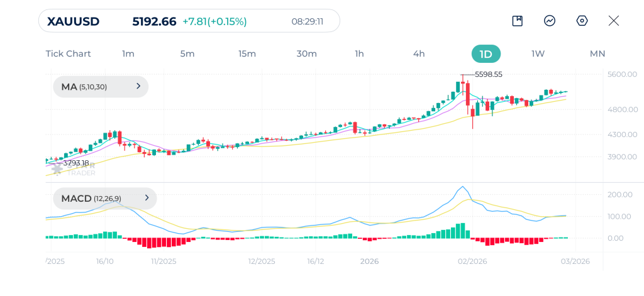Switch chart to 4h timeframe

[x=419, y=53]
